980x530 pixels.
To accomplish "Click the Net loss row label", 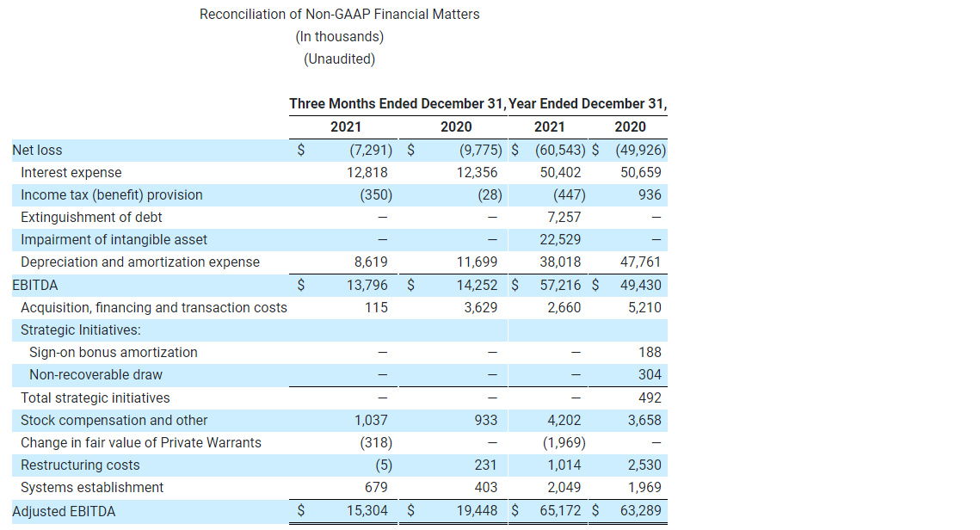I will click(x=37, y=150).
